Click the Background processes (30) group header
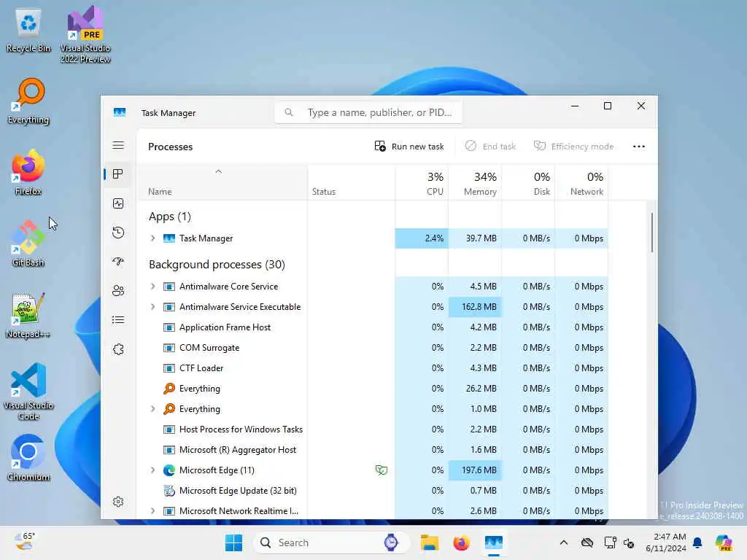Screen dimensions: 747x560 tap(217, 264)
